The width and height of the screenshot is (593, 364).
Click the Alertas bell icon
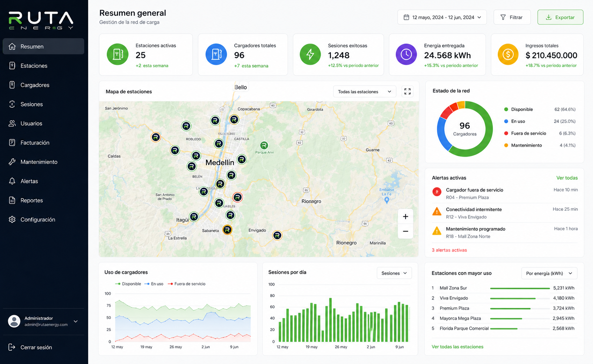click(12, 181)
